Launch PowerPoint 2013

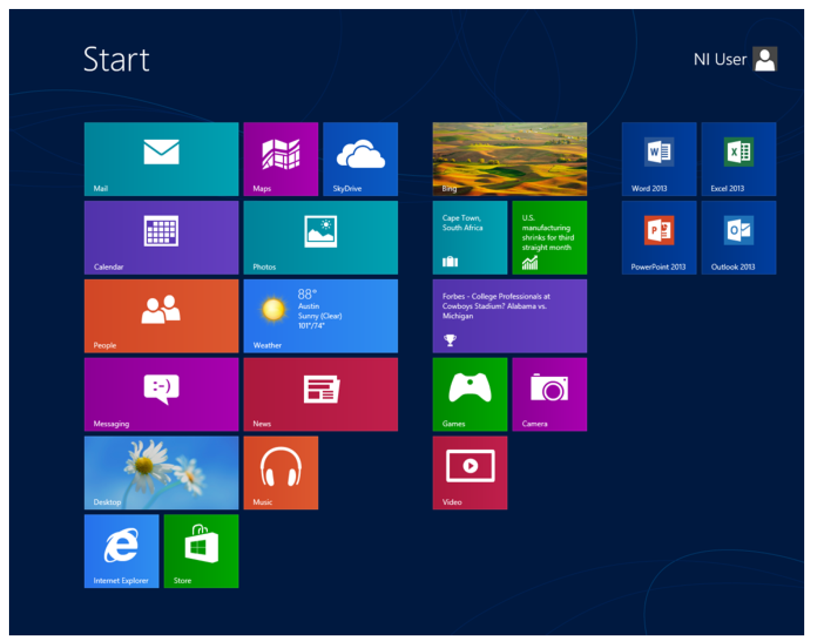click(x=659, y=238)
